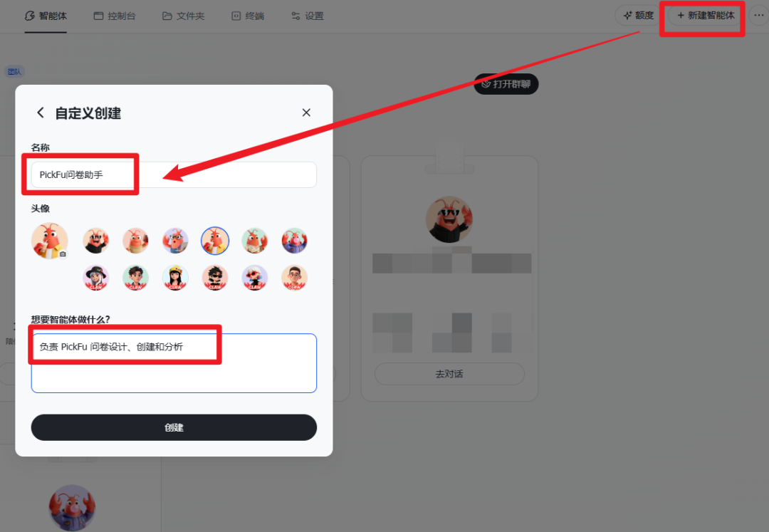
Task: Open the three-dot more options menu
Action: tap(759, 16)
